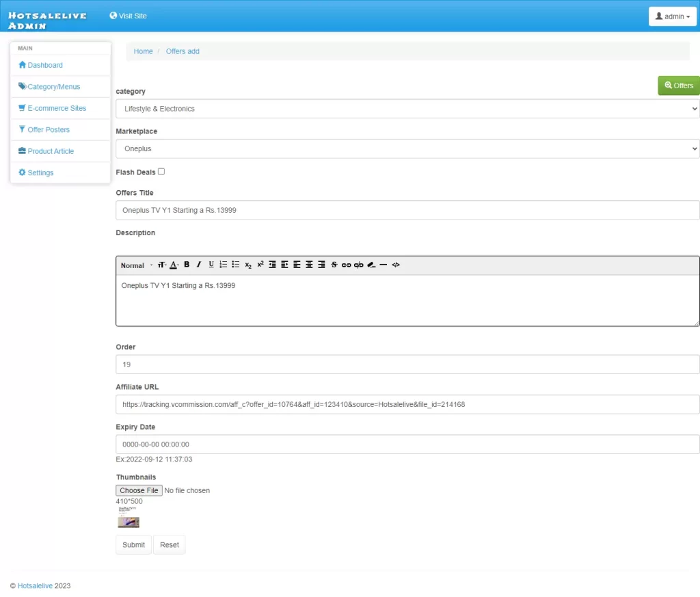The height and width of the screenshot is (597, 700).
Task: Submit the offer form
Action: (133, 545)
